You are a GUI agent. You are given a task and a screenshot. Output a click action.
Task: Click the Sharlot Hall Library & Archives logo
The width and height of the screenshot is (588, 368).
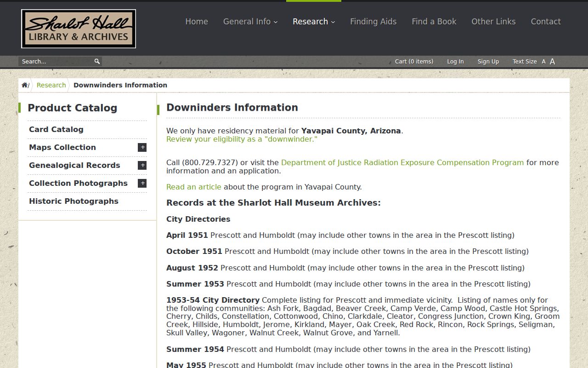[79, 29]
